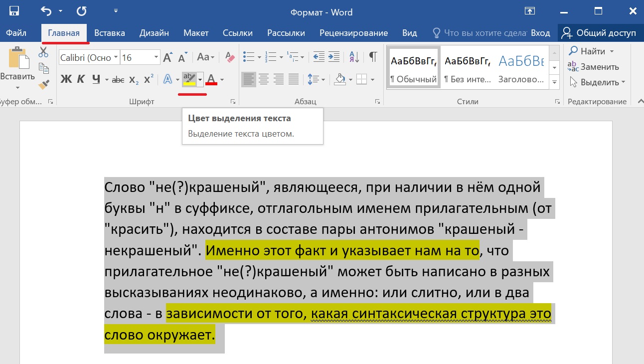
Task: Apply the red font color swatch
Action: click(211, 79)
